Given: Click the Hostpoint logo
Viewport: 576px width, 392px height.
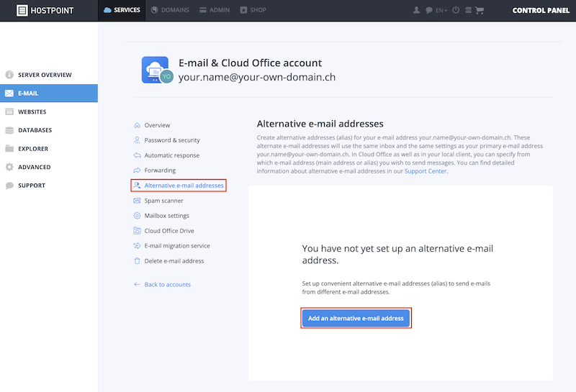Looking at the screenshot, I should (x=45, y=11).
